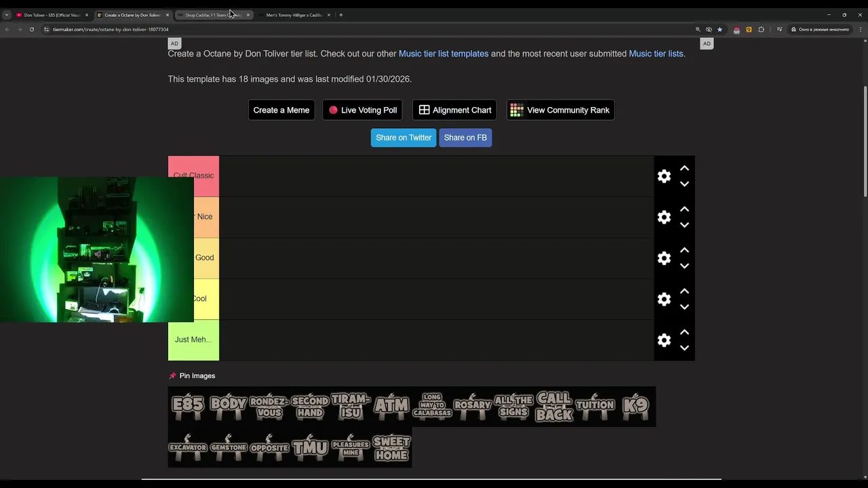Viewport: 868px width, 488px height.
Task: Share tier list on Twitter
Action: click(x=403, y=138)
